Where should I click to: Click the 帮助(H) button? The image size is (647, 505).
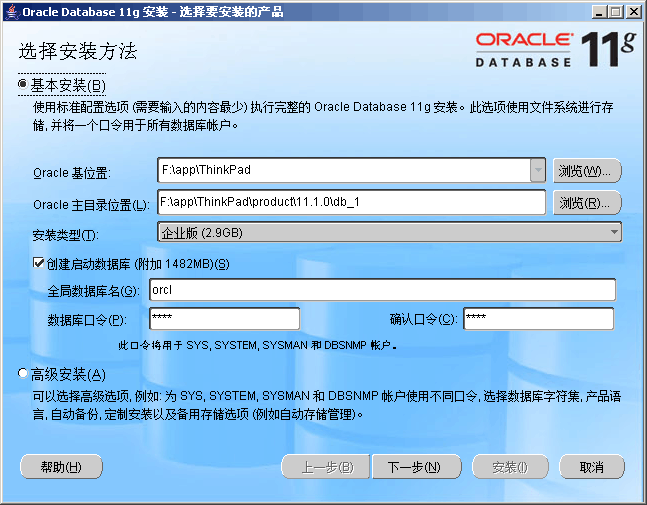[x=61, y=467]
